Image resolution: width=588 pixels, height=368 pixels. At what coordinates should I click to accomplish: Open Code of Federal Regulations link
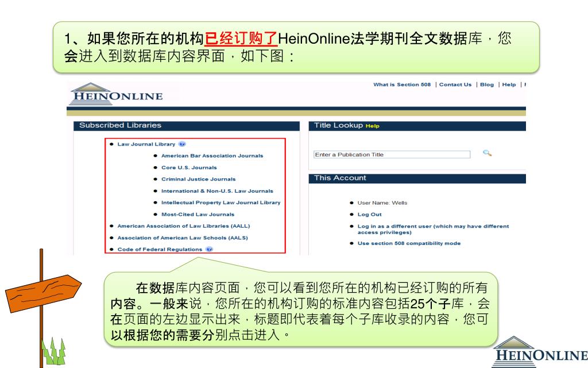(160, 250)
